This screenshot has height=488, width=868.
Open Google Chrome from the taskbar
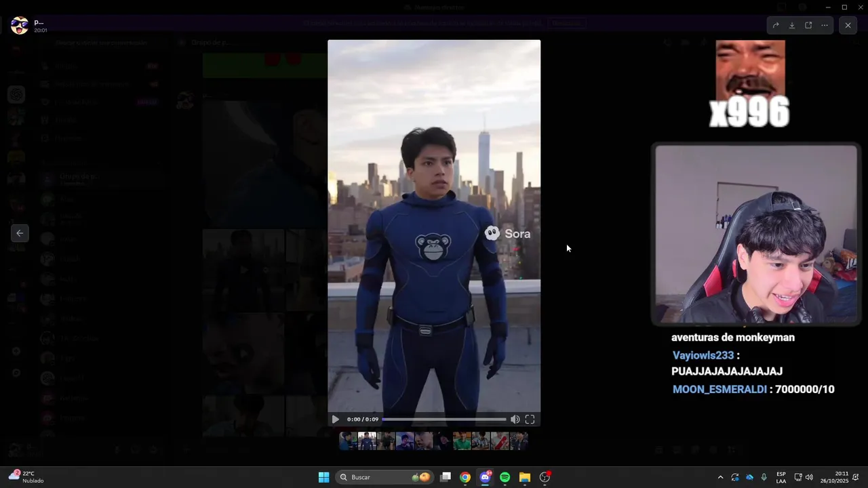point(465,477)
